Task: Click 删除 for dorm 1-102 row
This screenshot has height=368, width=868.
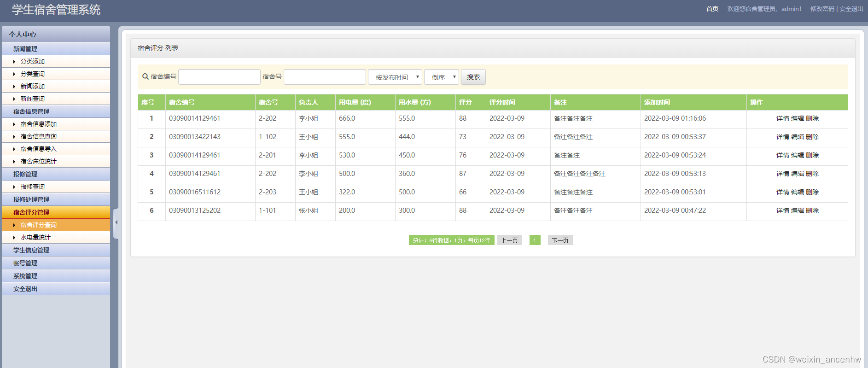Action: tap(812, 137)
